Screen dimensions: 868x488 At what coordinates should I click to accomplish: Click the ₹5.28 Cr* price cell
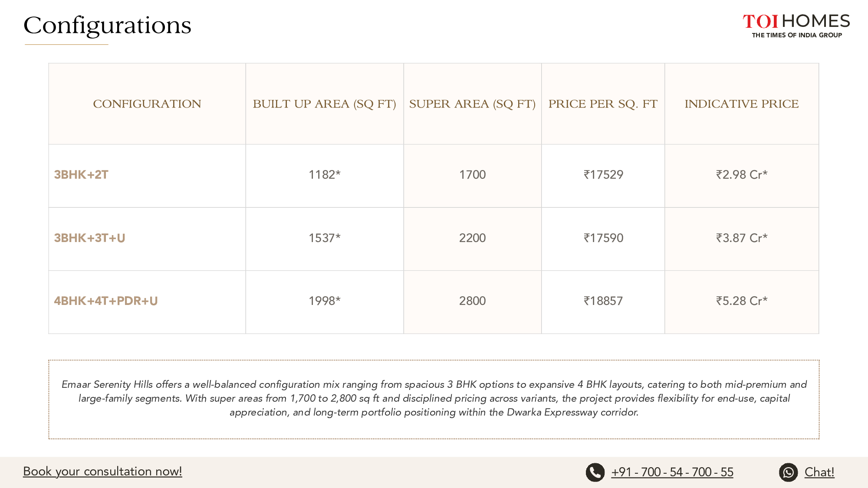pyautogui.click(x=741, y=301)
